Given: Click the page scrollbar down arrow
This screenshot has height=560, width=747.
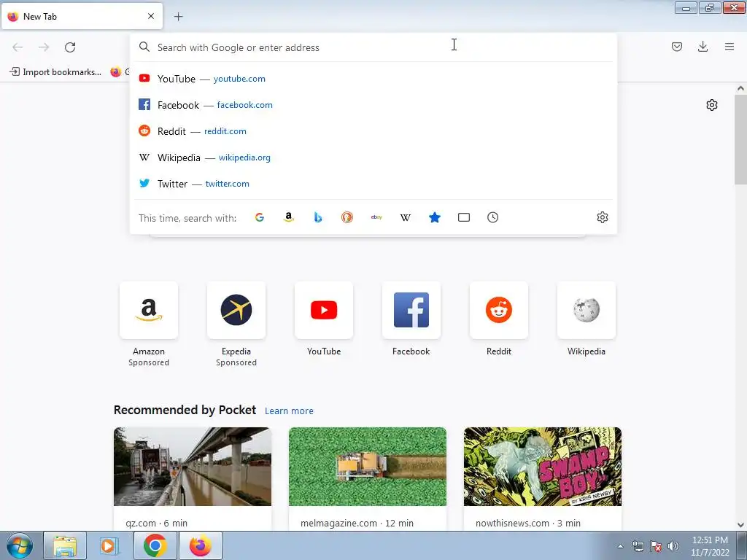Looking at the screenshot, I should (740, 525).
